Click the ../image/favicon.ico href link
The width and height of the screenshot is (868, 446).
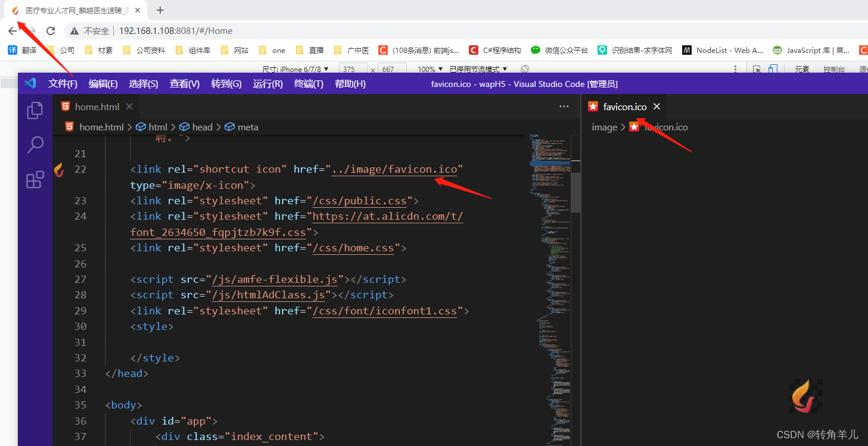coord(394,170)
